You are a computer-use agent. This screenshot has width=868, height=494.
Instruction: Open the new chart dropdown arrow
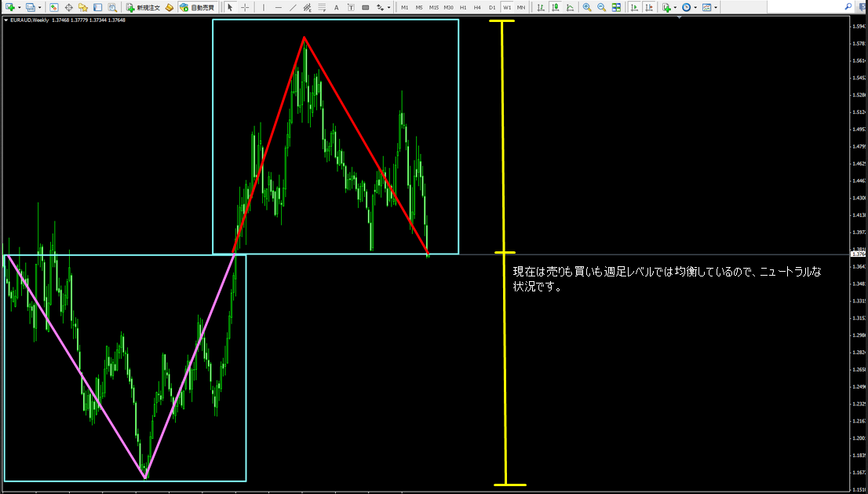click(x=20, y=7)
